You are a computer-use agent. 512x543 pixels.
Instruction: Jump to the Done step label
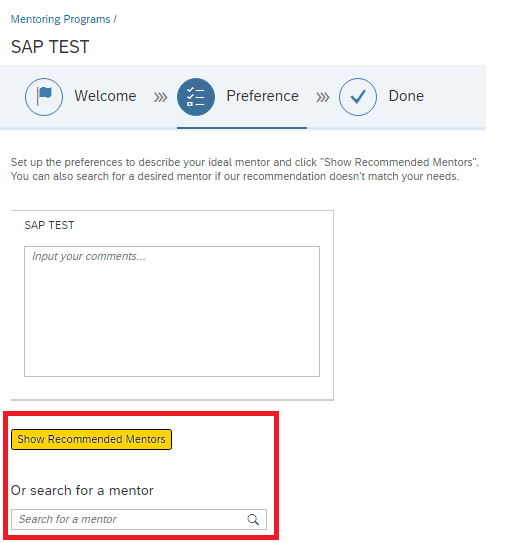406,96
